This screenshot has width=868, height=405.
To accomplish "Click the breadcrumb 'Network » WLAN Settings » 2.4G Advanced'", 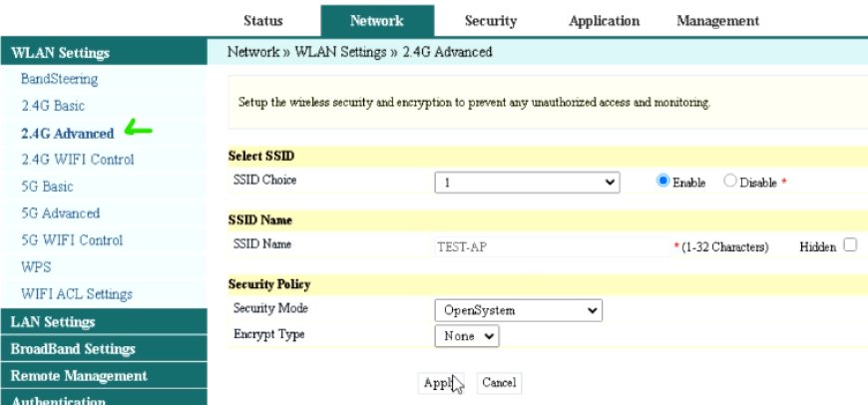I will click(x=359, y=52).
